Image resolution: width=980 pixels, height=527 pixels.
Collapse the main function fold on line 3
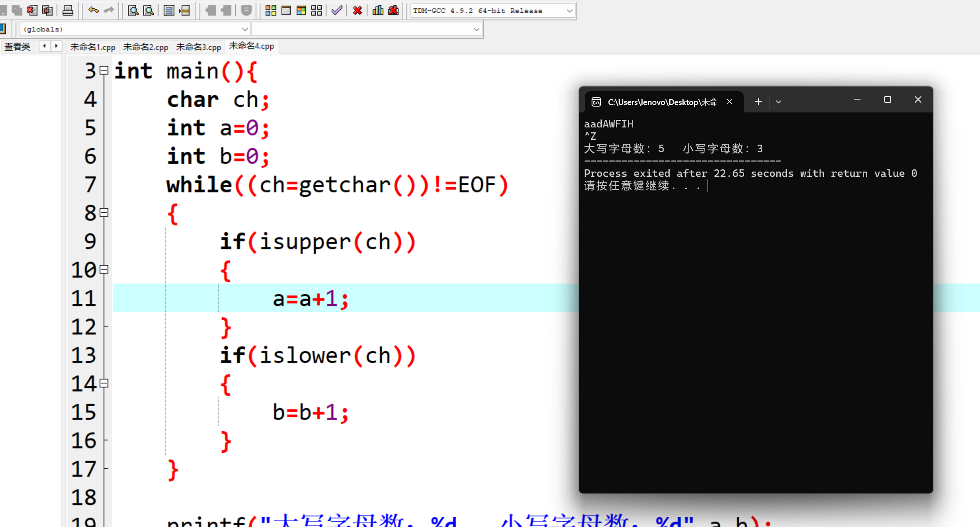104,71
